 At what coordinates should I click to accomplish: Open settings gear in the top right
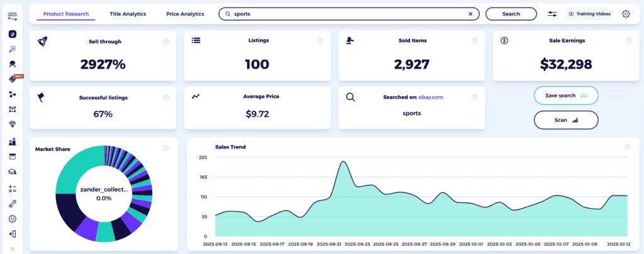pyautogui.click(x=626, y=14)
